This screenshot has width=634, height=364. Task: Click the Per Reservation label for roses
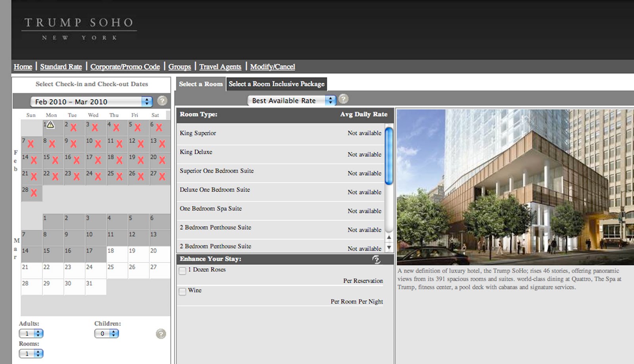pos(363,281)
